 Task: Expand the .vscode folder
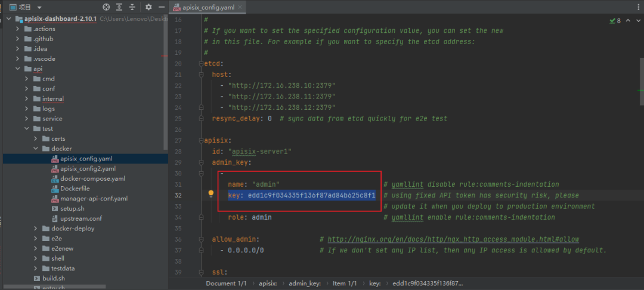pos(17,58)
